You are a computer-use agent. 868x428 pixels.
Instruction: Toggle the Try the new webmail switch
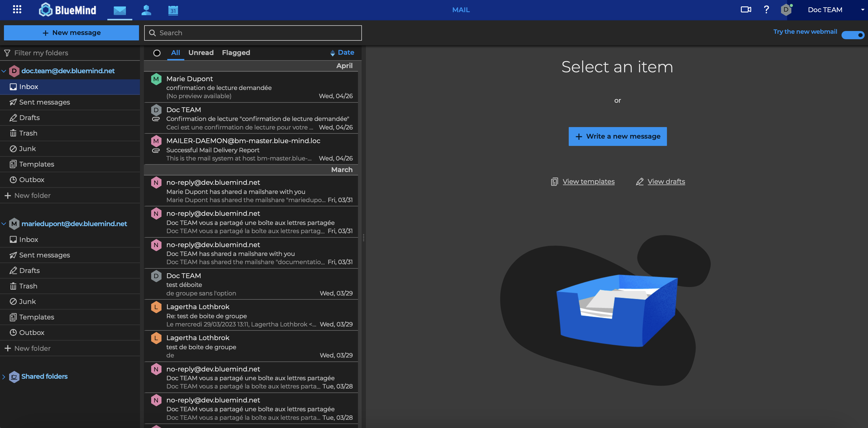click(852, 35)
